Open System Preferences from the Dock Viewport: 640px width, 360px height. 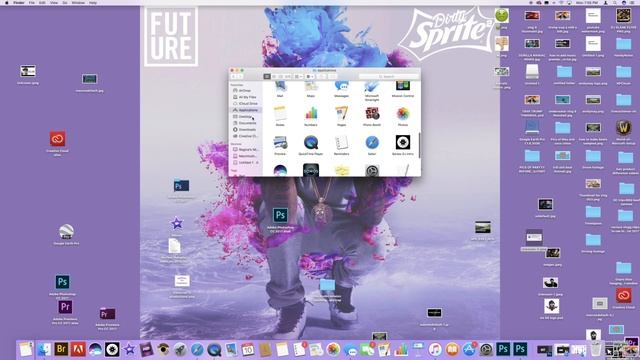(486, 349)
